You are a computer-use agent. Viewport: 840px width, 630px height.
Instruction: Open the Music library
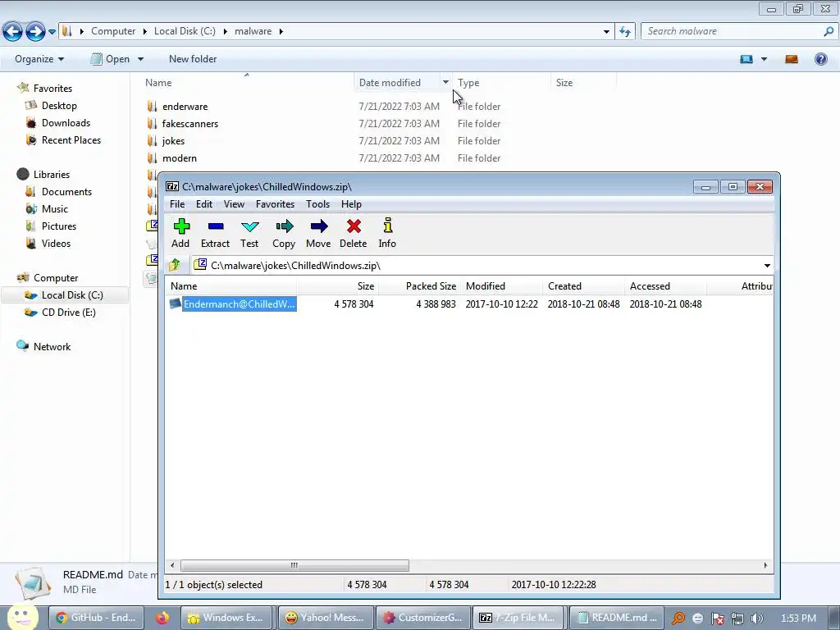55,208
